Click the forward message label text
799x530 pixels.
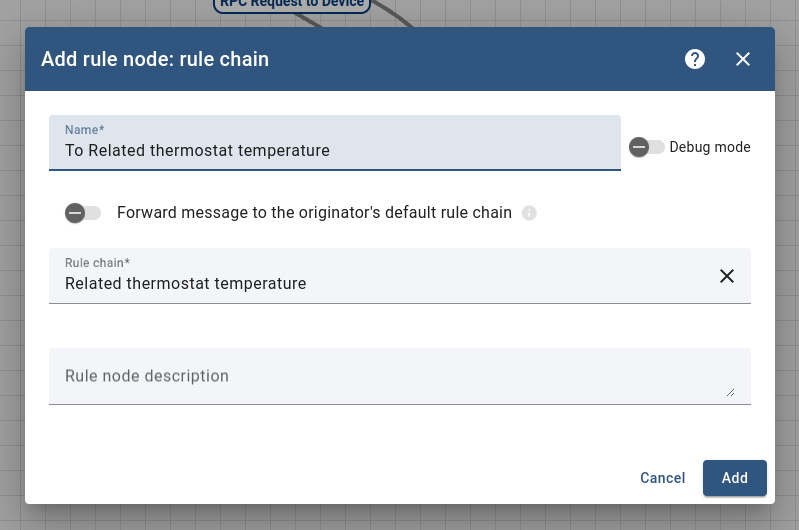click(314, 213)
